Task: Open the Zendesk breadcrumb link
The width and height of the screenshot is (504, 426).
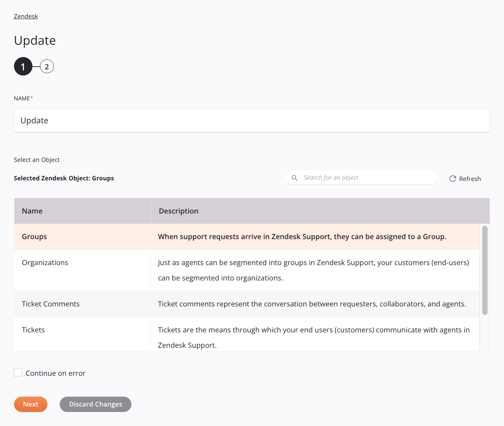Action: tap(26, 16)
